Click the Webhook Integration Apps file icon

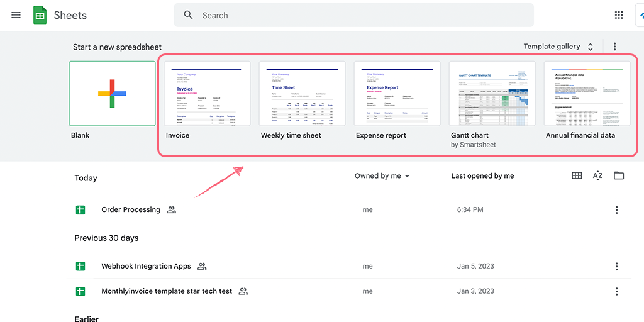(80, 266)
